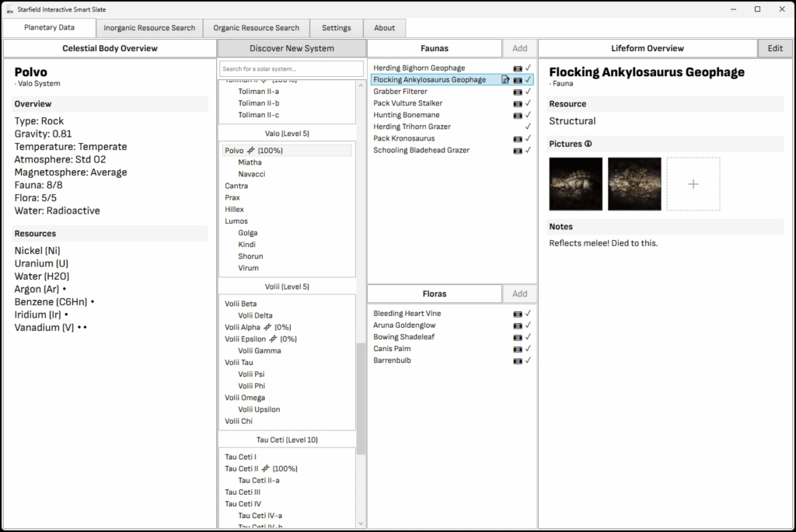Click the survey icon next to Volii Alpha
796x532 pixels.
267,328
